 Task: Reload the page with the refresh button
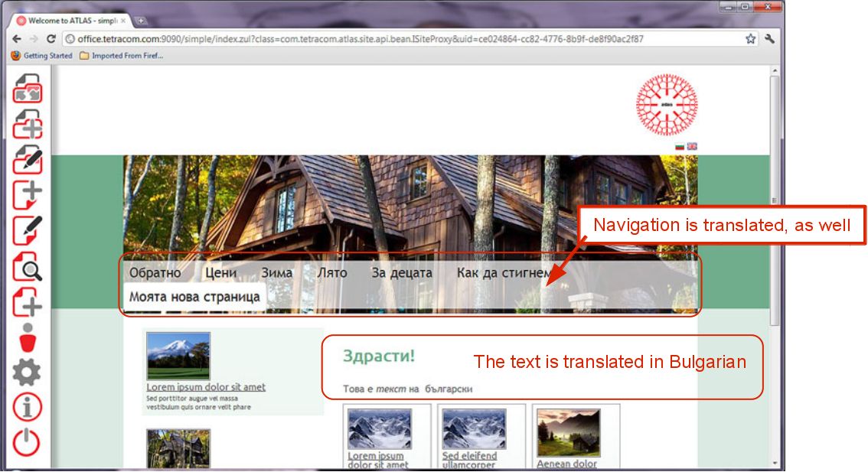(51, 39)
